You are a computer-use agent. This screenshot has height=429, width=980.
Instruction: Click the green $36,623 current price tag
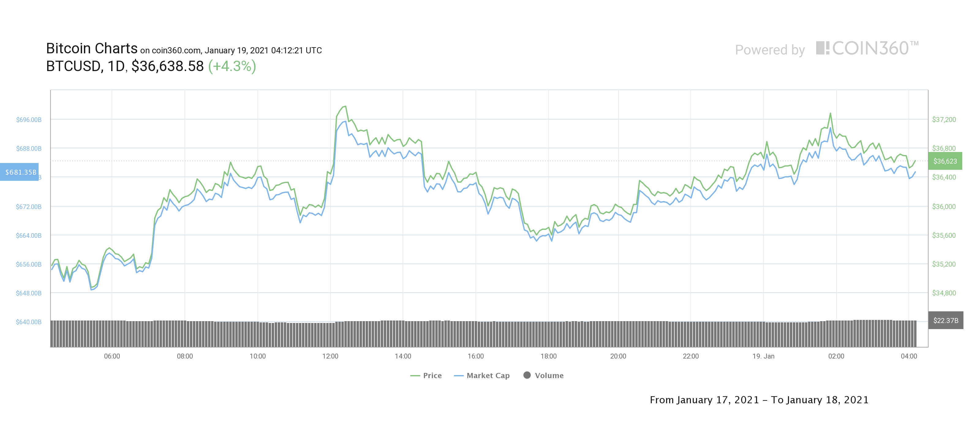(945, 161)
